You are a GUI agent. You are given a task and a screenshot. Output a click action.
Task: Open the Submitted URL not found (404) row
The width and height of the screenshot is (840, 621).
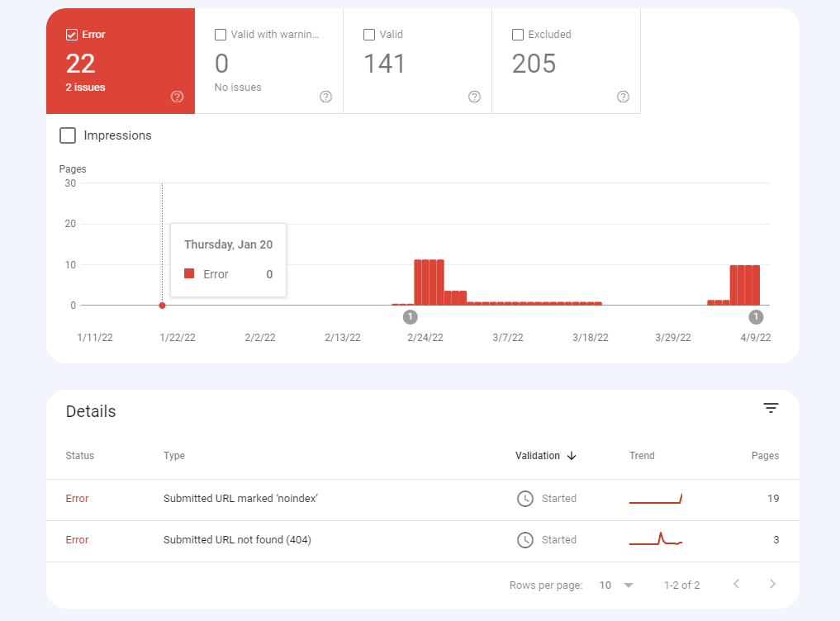point(237,540)
